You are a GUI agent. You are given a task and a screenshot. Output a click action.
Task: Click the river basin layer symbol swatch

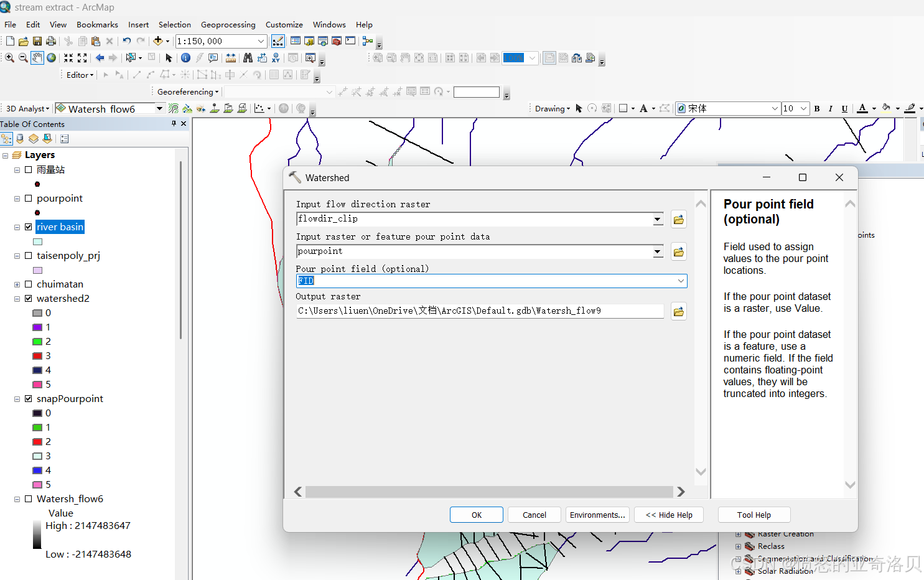(37, 241)
